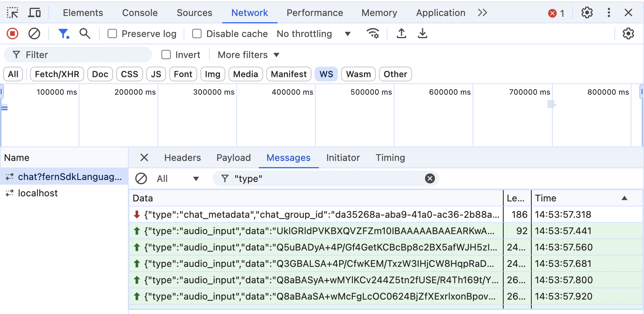644x314 pixels.
Task: Open the All message type dropdown
Action: (x=178, y=179)
